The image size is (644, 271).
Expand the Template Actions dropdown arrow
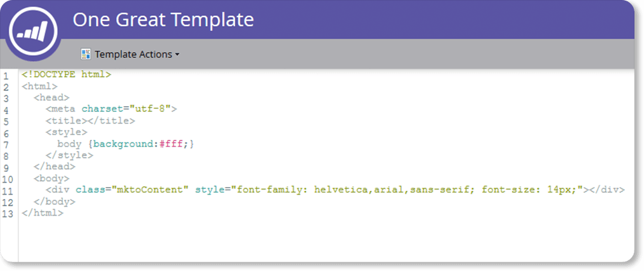pyautogui.click(x=177, y=55)
